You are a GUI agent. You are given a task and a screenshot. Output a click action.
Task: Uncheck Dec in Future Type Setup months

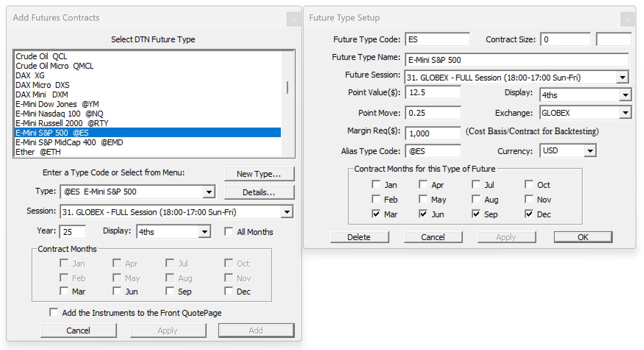coord(529,214)
